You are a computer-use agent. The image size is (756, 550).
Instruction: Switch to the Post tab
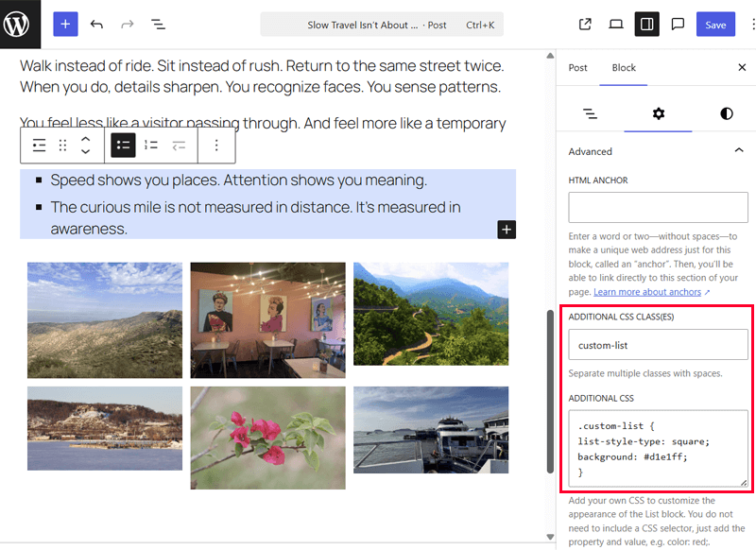coord(577,68)
